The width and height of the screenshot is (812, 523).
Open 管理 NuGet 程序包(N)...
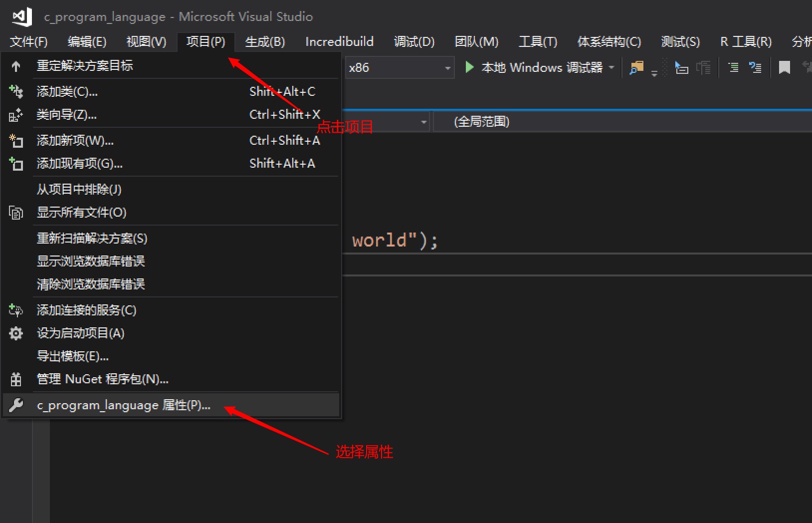(x=171, y=379)
